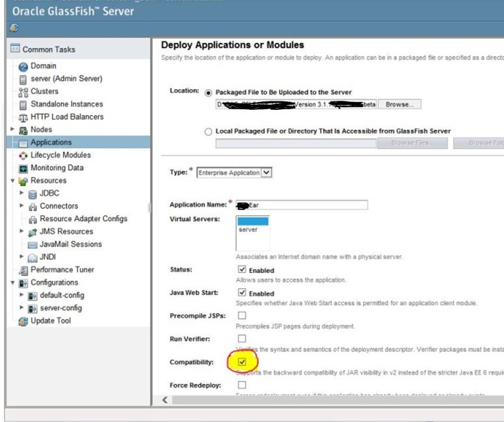Expand the Connectors tree node

coord(21,205)
